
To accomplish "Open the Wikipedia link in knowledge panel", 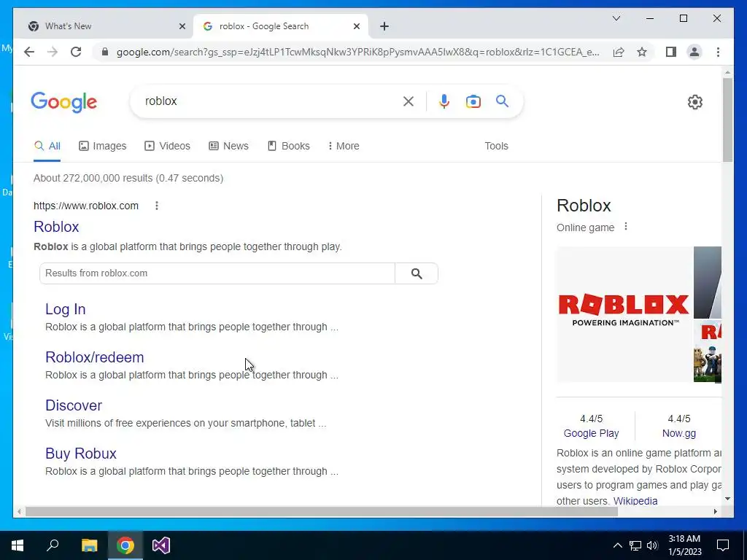I will coord(635,501).
